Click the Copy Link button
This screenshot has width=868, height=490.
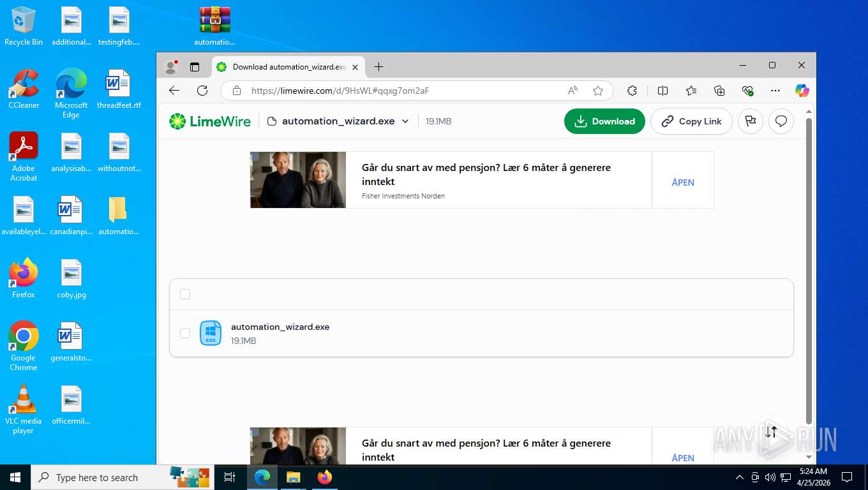coord(691,121)
